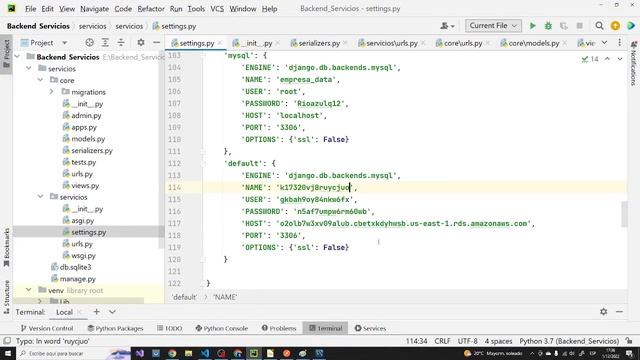The height and width of the screenshot is (360, 640).
Task: Open the Services tool window
Action: tap(370, 328)
